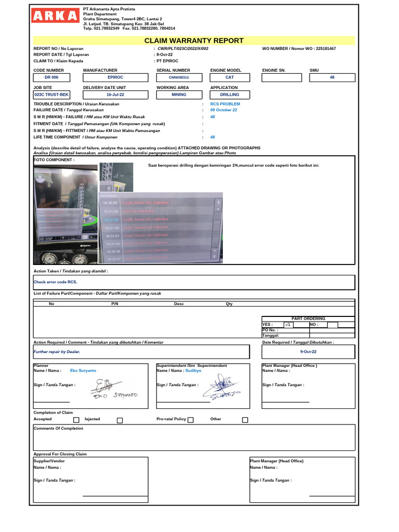
Task: Open the small drill rig mast photo
Action: (x=116, y=177)
